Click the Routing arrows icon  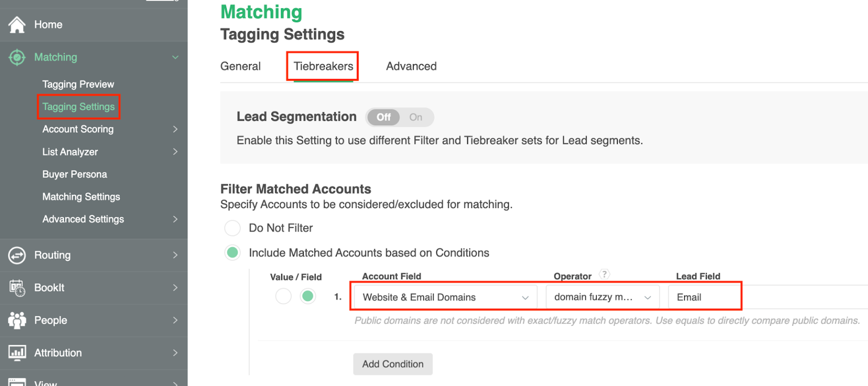(17, 255)
